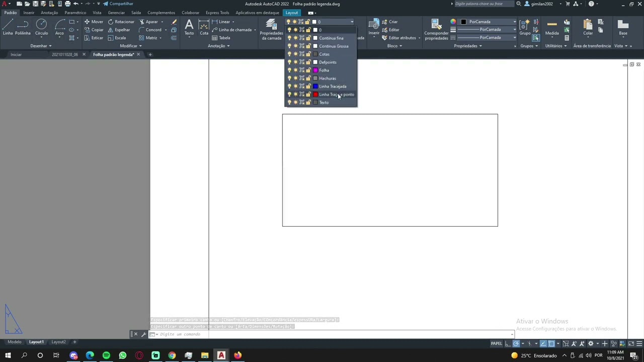The height and width of the screenshot is (362, 644).
Task: Collapse the layer dropdown via its arrow
Action: click(x=352, y=22)
